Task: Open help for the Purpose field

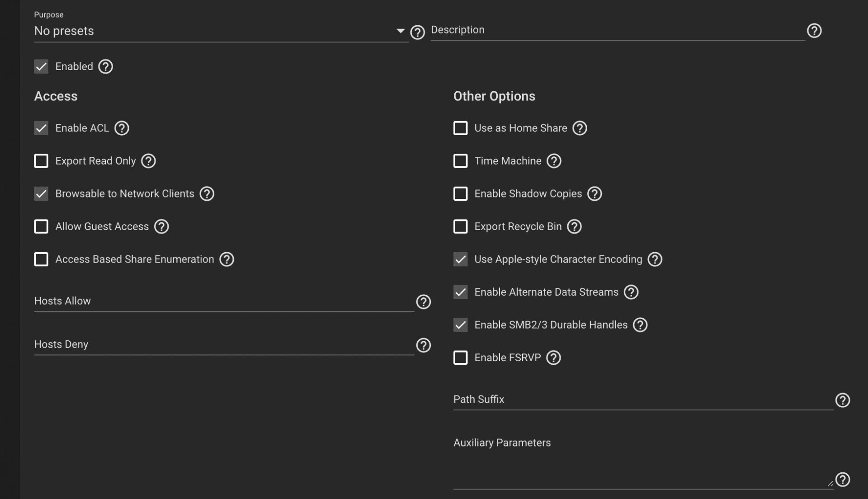Action: (417, 32)
